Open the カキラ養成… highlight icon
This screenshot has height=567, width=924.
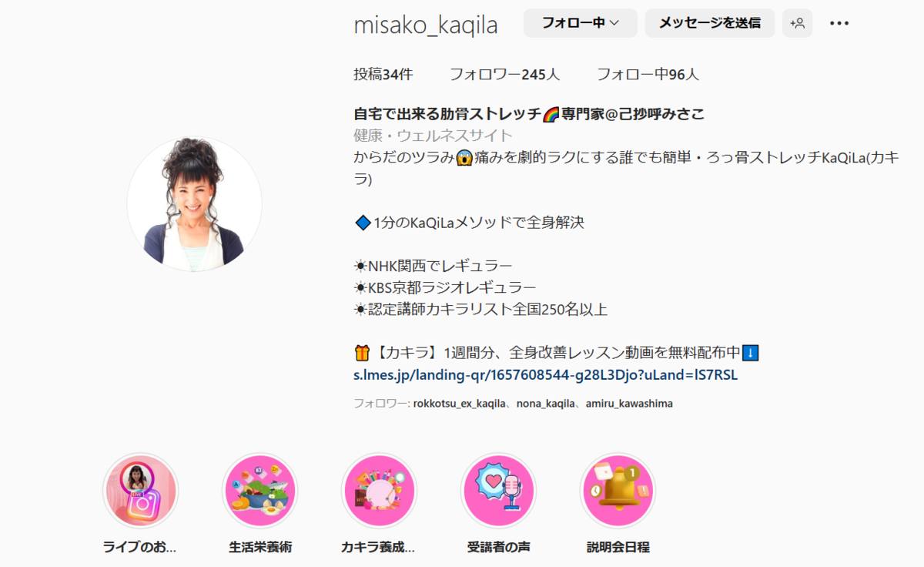coord(379,491)
